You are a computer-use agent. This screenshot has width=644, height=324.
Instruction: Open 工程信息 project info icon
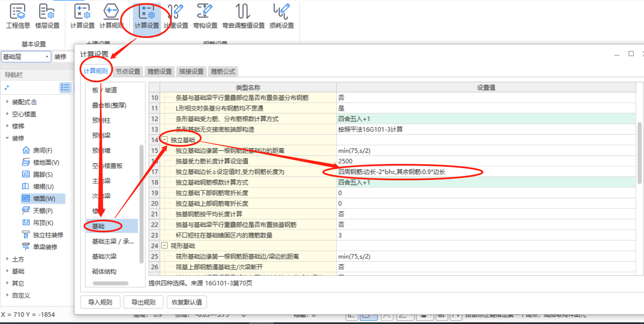(18, 11)
